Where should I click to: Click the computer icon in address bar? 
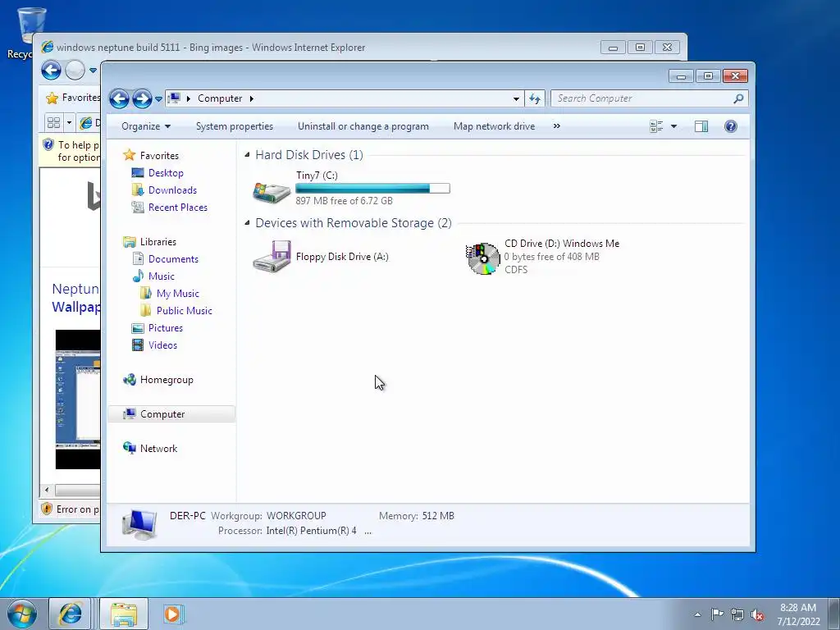pos(174,98)
